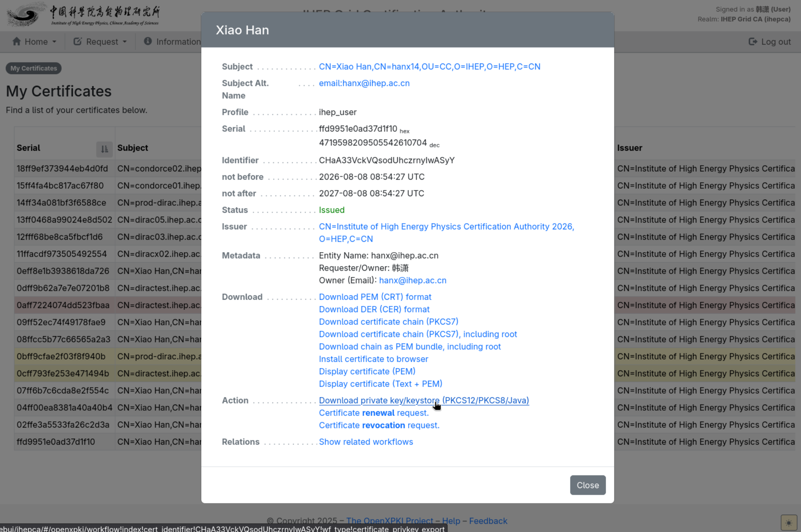
Task: Select row with serial 13ff0468a99024e8d502
Action: (x=404, y=220)
